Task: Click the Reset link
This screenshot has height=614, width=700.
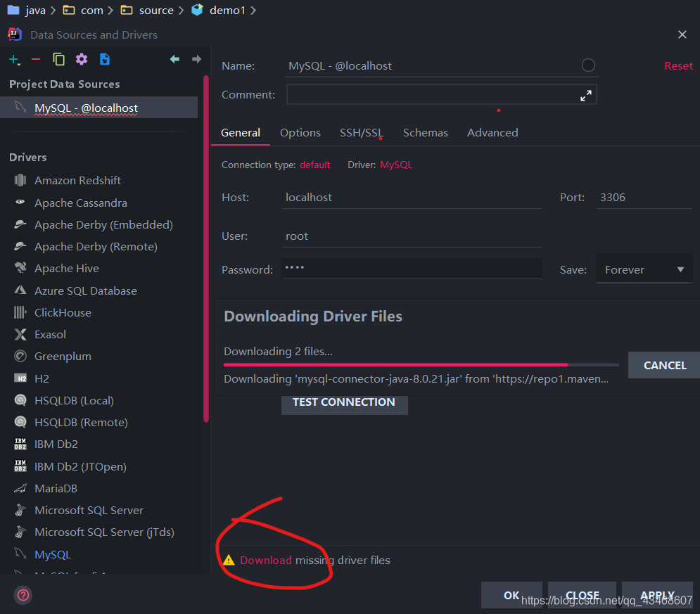Action: click(678, 65)
